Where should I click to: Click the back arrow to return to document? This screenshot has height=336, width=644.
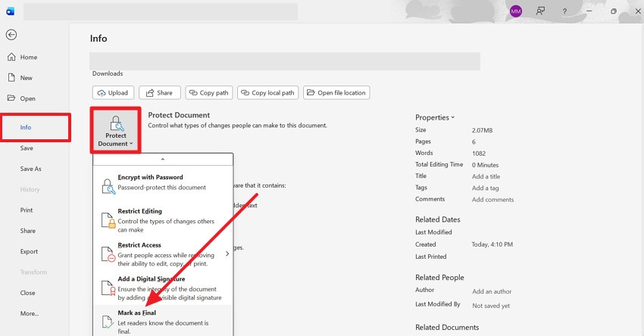[11, 35]
